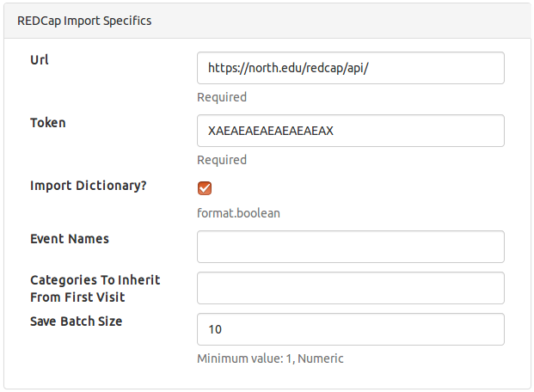Select the Categories To Inherit input box
The height and width of the screenshot is (392, 534).
tap(350, 288)
